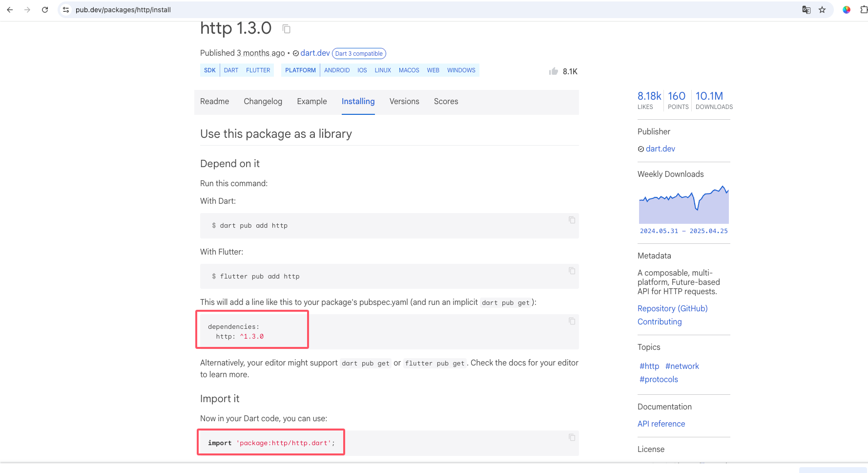Image resolution: width=868 pixels, height=473 pixels.
Task: Click the SDK tag label
Action: 210,70
